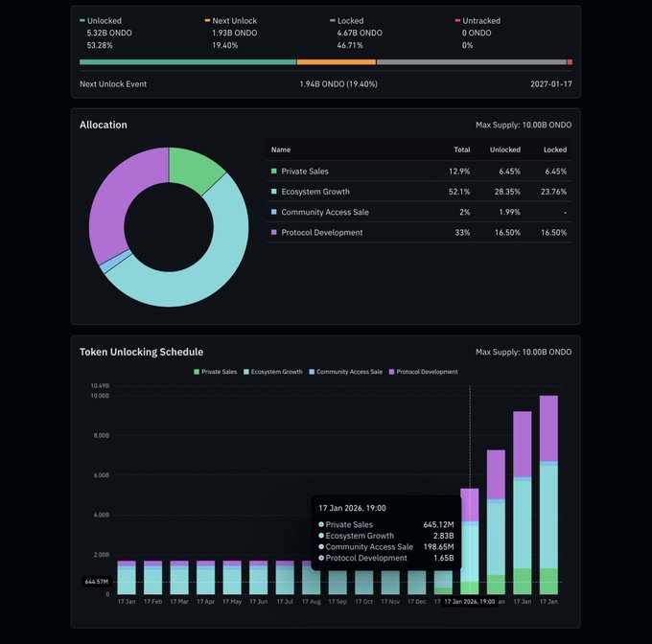Click the Locked column header in allocation table
The image size is (652, 644).
click(x=555, y=149)
